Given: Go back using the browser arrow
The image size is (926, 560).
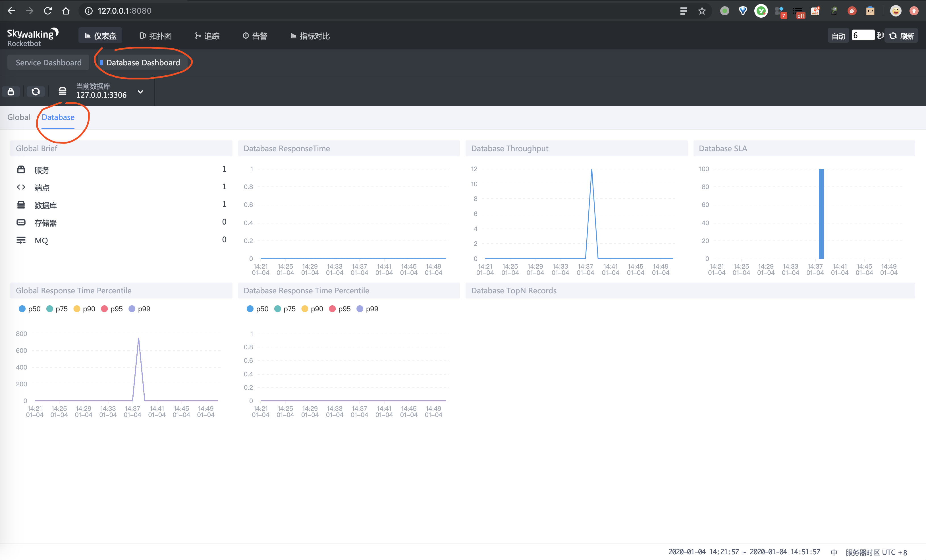Looking at the screenshot, I should (x=11, y=11).
